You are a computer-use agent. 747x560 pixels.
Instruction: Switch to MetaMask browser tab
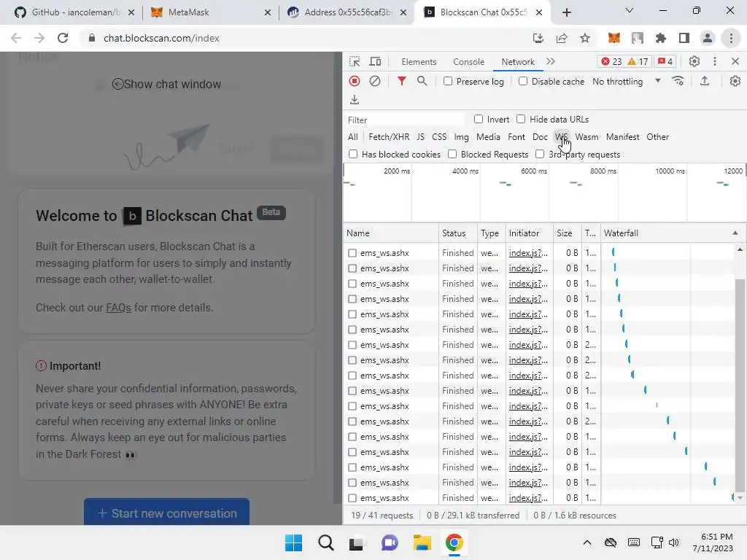(x=211, y=12)
